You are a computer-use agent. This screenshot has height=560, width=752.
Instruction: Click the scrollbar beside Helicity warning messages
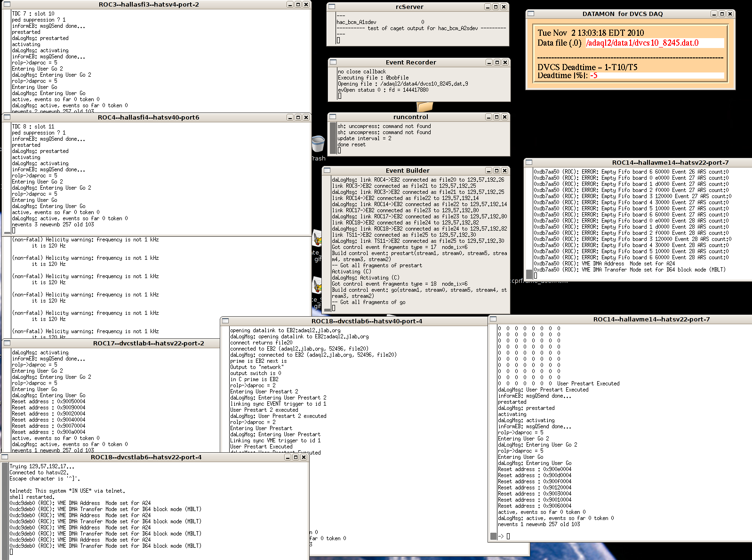[x=7, y=287]
